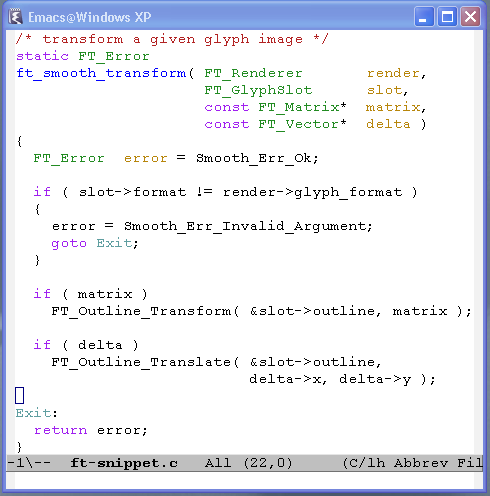Screen dimensions: 490x496
Task: Click the function name 'ft_smooth_transform'
Action: (x=101, y=73)
